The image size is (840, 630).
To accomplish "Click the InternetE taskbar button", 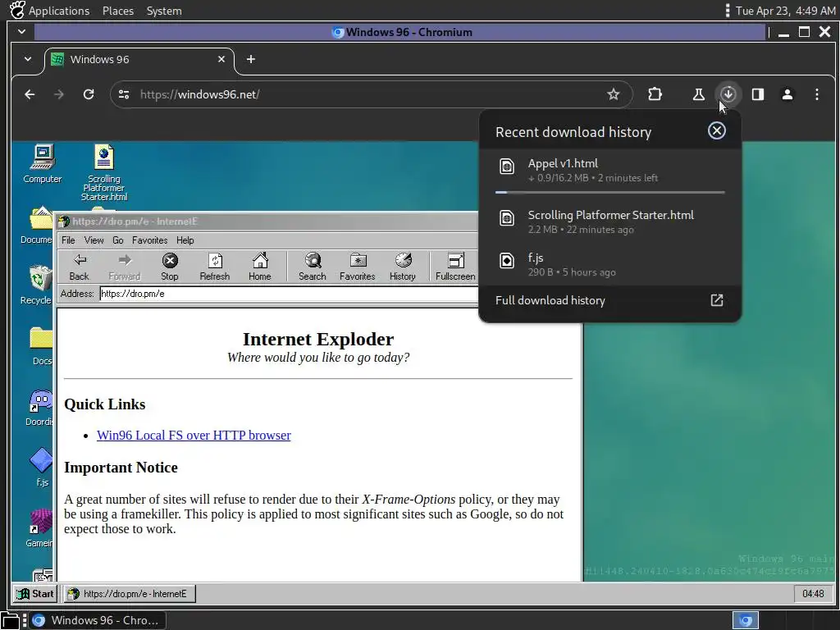I will [130, 594].
